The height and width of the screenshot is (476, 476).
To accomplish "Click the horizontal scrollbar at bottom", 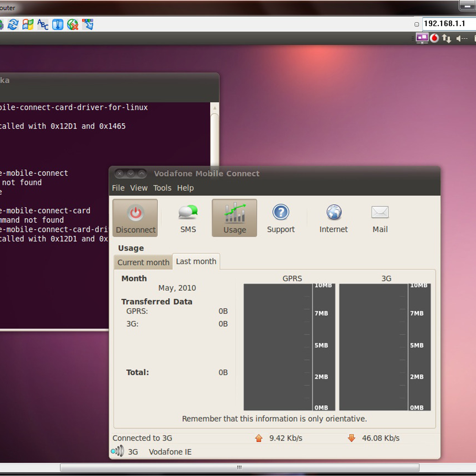I will [239, 467].
